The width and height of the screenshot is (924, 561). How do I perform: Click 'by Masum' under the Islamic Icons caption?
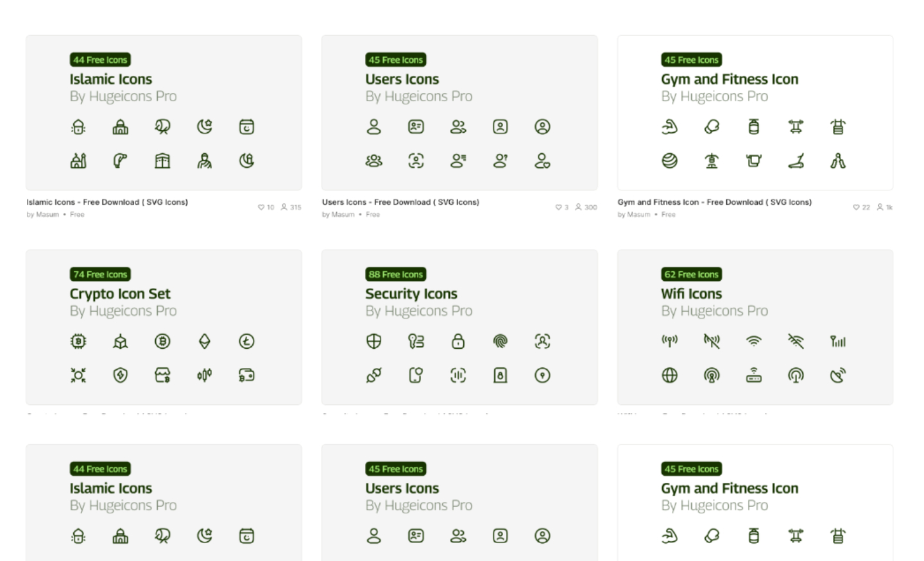43,215
